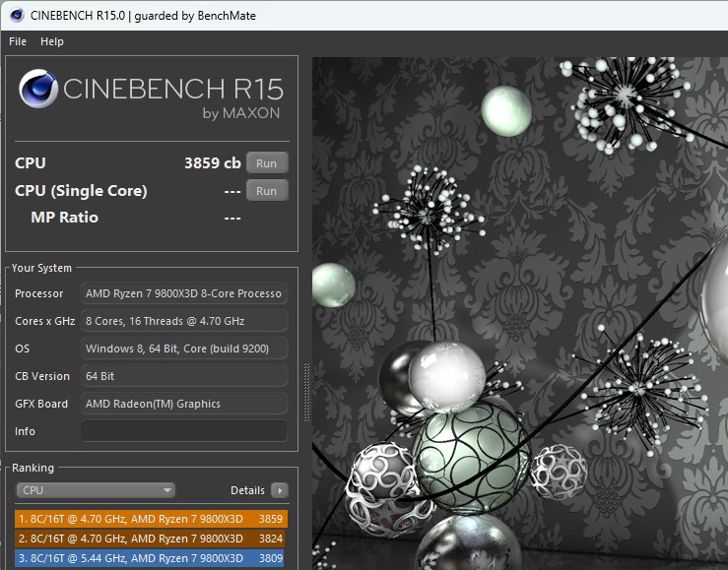Screen dimensions: 728x570
Task: Click the Details arrow button
Action: [x=280, y=490]
